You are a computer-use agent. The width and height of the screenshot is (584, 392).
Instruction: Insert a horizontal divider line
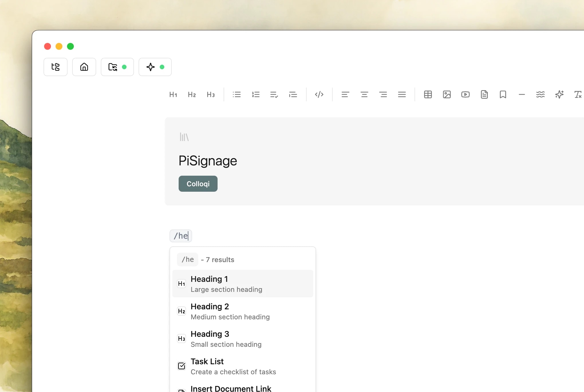pyautogui.click(x=522, y=94)
